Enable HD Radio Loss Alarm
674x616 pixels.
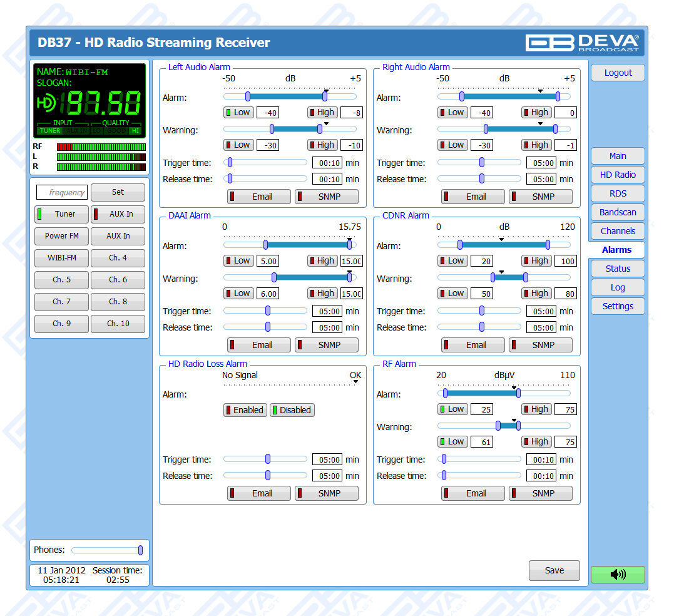[x=245, y=410]
